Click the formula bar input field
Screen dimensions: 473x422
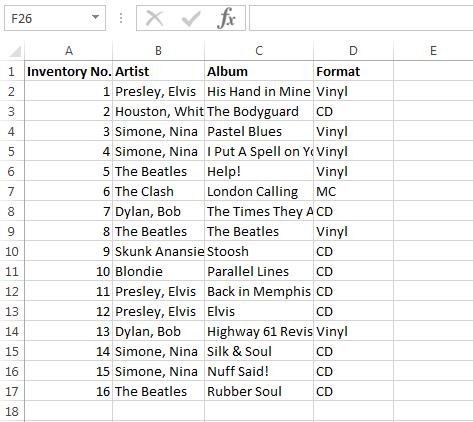pos(361,18)
